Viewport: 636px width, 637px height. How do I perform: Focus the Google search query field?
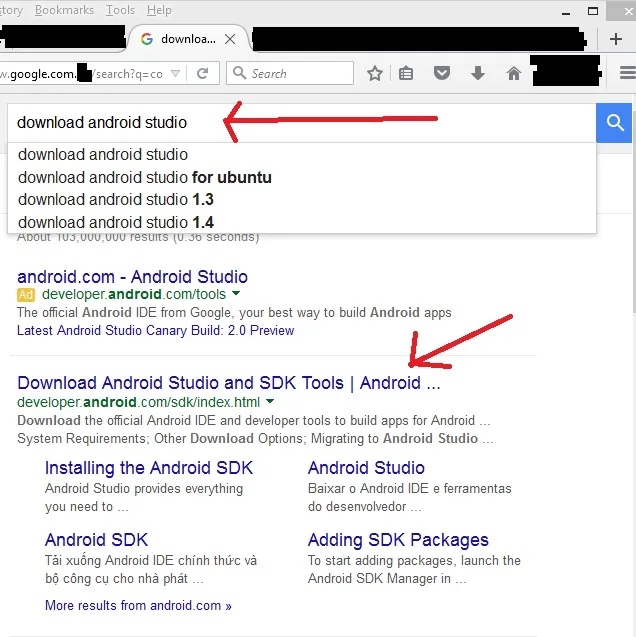click(301, 123)
